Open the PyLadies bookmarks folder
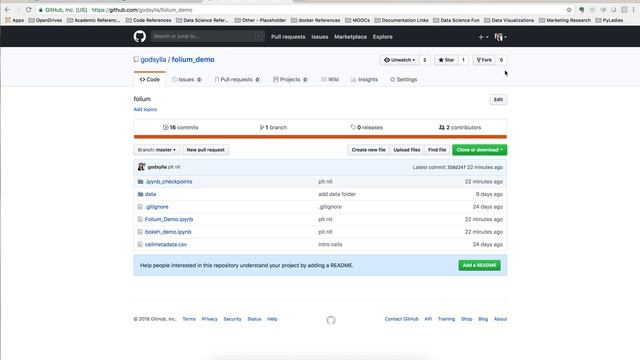Screen dimensions: 640x360 (x=609, y=20)
